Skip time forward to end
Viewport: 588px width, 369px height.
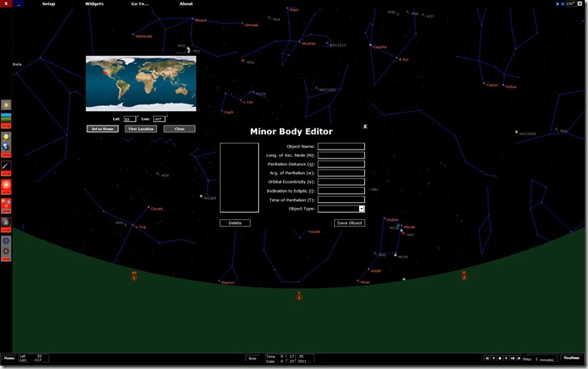(x=519, y=358)
